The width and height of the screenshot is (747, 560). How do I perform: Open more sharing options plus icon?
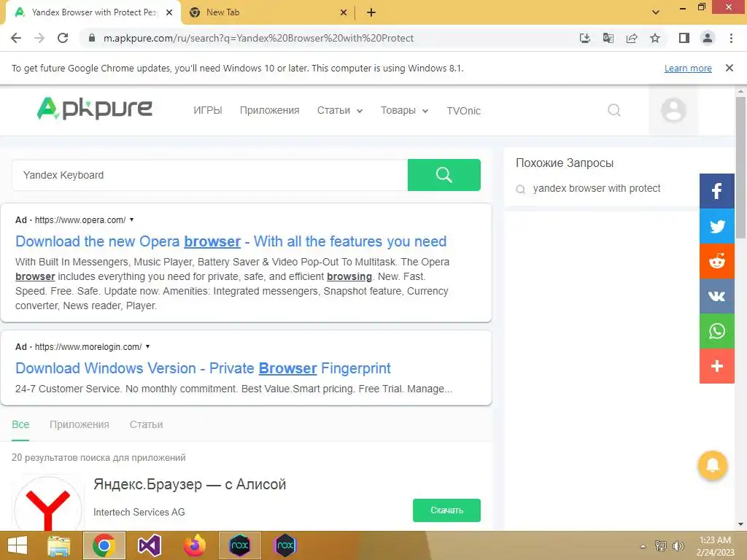[x=717, y=366]
